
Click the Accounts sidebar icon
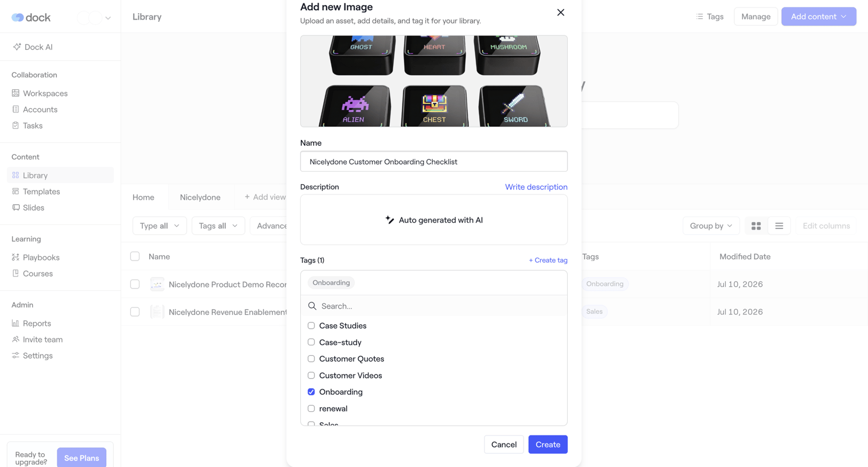coord(15,109)
